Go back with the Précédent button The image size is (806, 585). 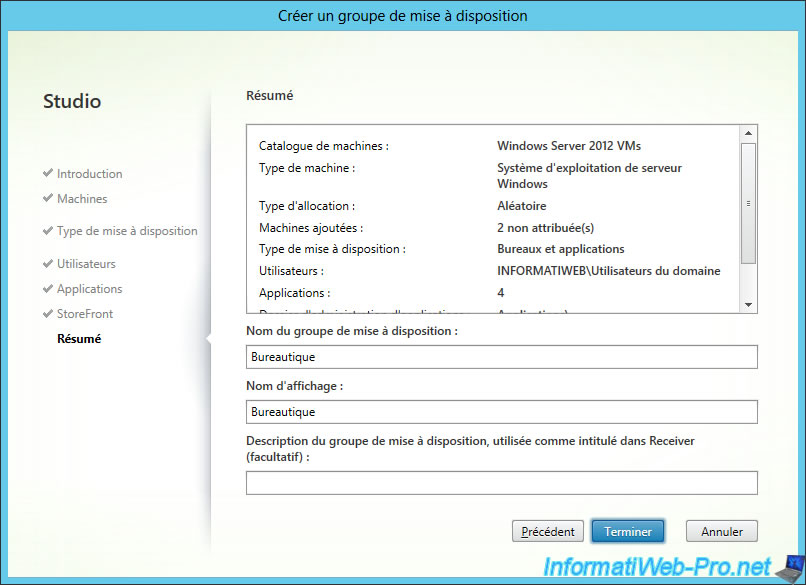(x=547, y=531)
